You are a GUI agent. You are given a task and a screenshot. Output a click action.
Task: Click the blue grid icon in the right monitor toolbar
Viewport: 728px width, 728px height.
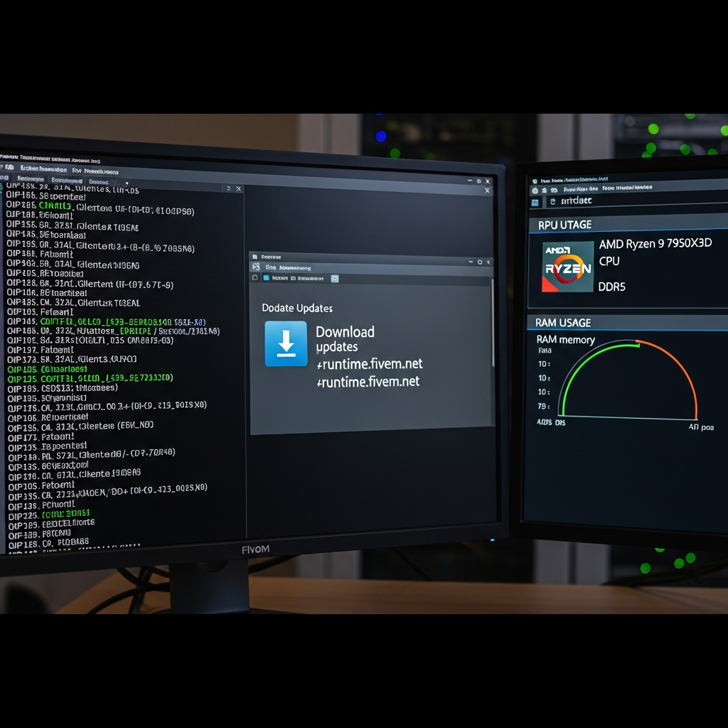[x=535, y=203]
